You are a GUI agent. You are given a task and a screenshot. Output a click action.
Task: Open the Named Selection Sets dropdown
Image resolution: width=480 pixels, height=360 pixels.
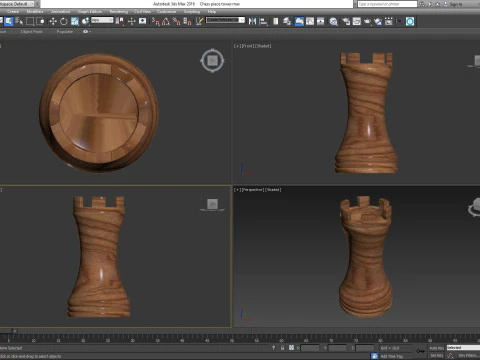click(225, 20)
